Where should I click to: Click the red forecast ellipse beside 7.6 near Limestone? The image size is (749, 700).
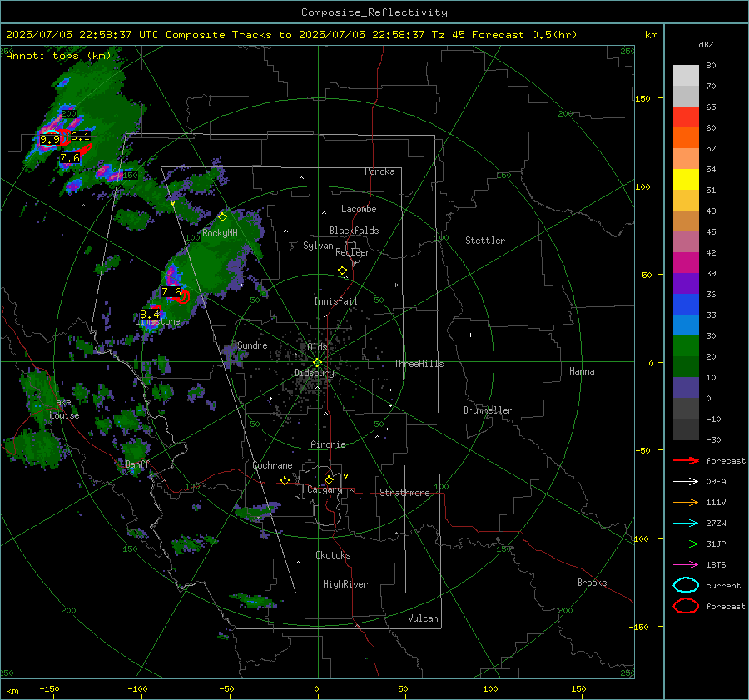182,296
